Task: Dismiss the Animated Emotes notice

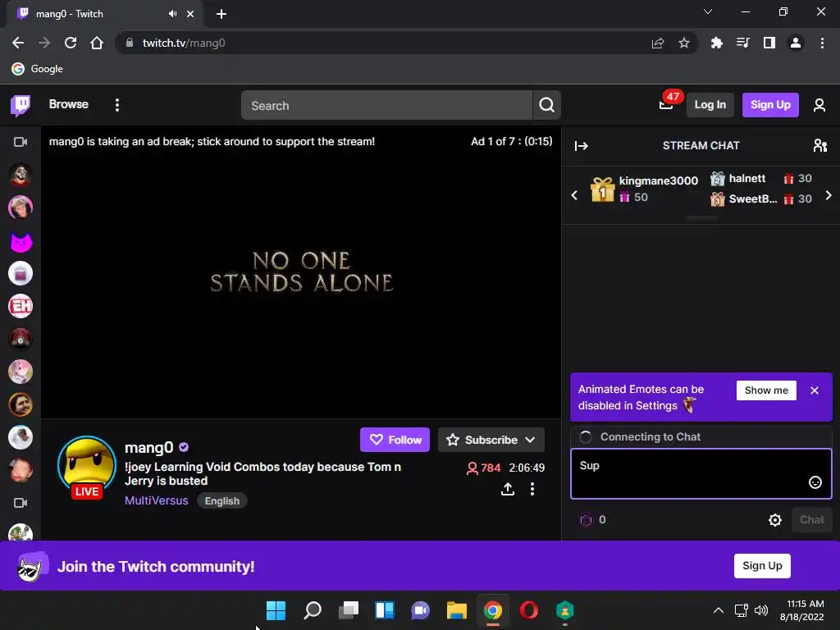Action: point(815,390)
